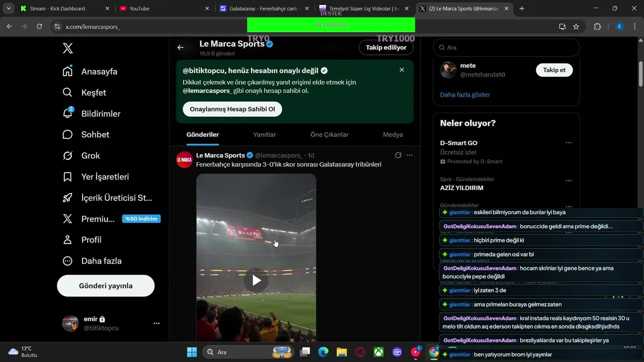Click Gönderi yayınla button
This screenshot has height=362, width=644.
(x=106, y=286)
